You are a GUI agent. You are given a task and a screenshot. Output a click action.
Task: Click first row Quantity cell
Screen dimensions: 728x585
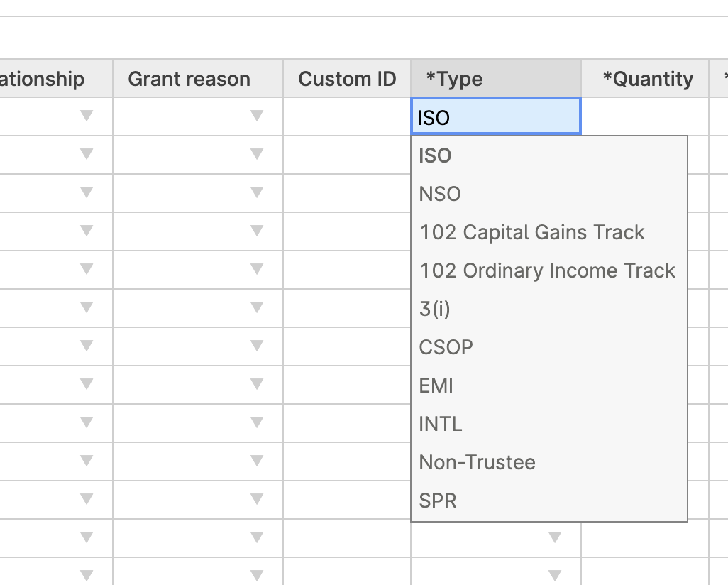click(x=644, y=116)
